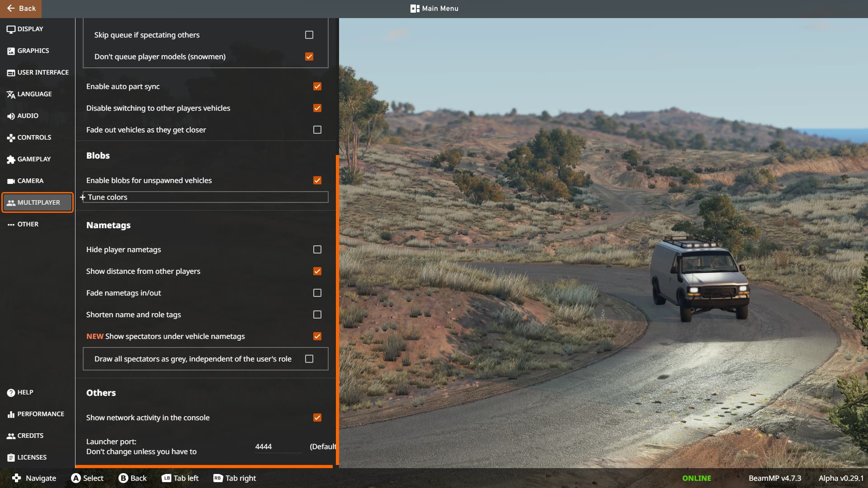Click the B Back button icon
The image size is (868, 488).
[123, 478]
